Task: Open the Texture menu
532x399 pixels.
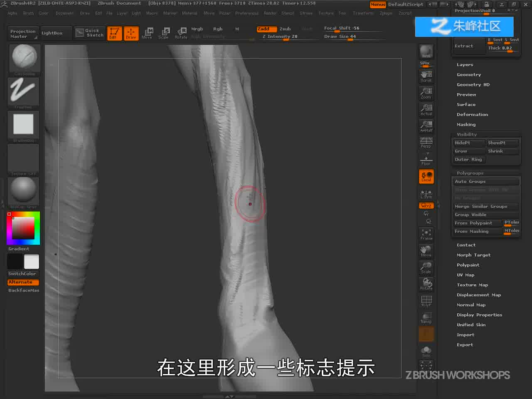Action: pos(326,13)
